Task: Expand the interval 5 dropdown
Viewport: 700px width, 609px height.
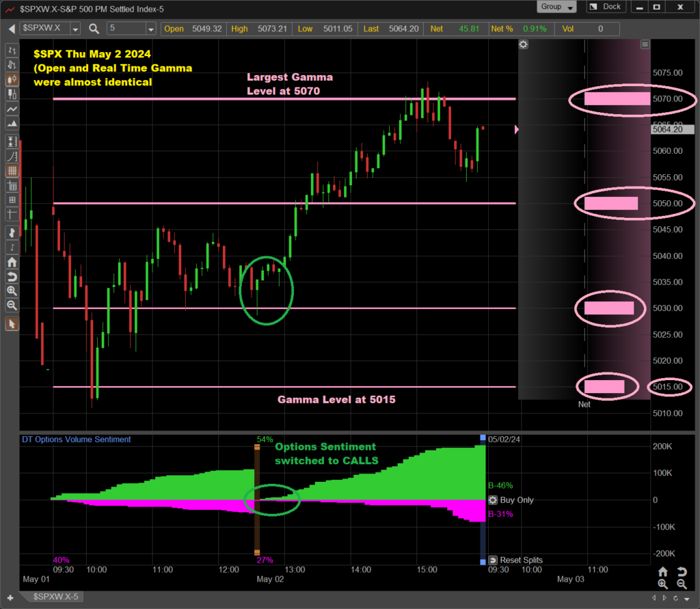Action: click(x=150, y=29)
